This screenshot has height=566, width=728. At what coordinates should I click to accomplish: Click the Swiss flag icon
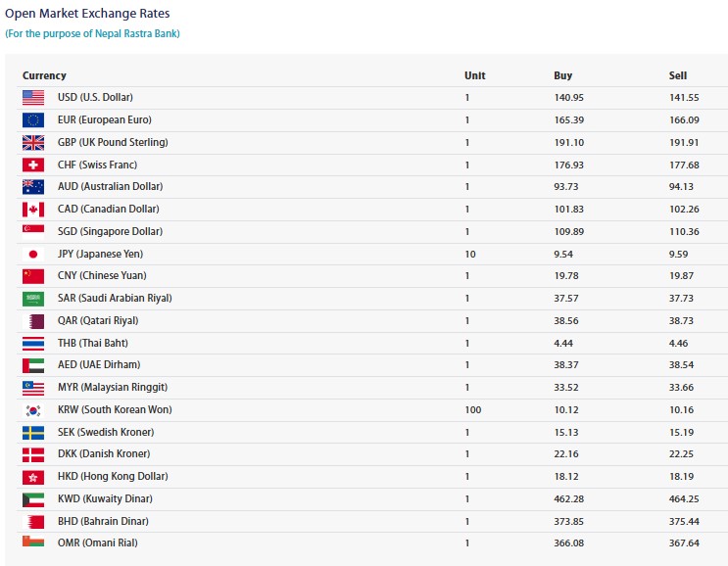[x=33, y=165]
